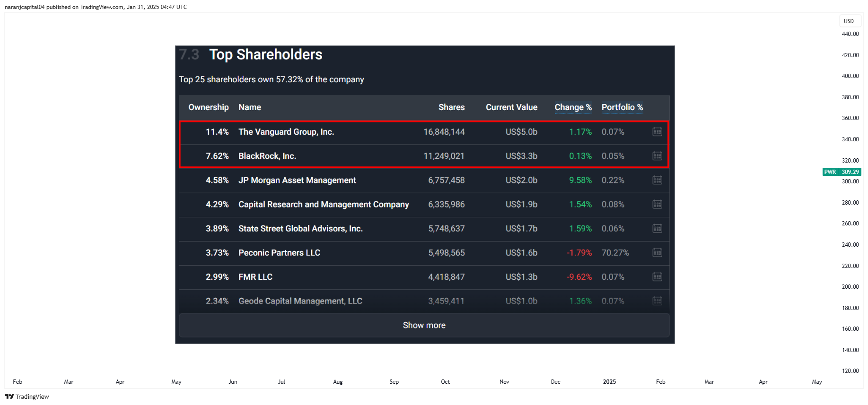Open the USD currency selector
This screenshot has width=868, height=405.
point(849,21)
